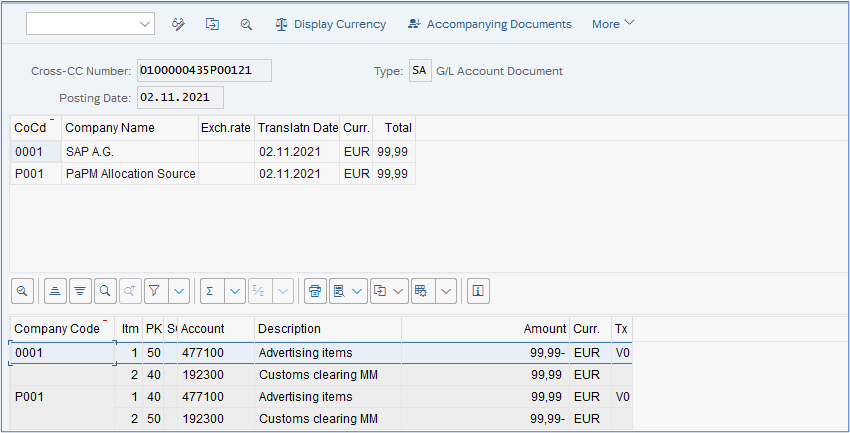The height and width of the screenshot is (433, 850).
Task: Open the Views dropdown button
Action: (x=348, y=291)
